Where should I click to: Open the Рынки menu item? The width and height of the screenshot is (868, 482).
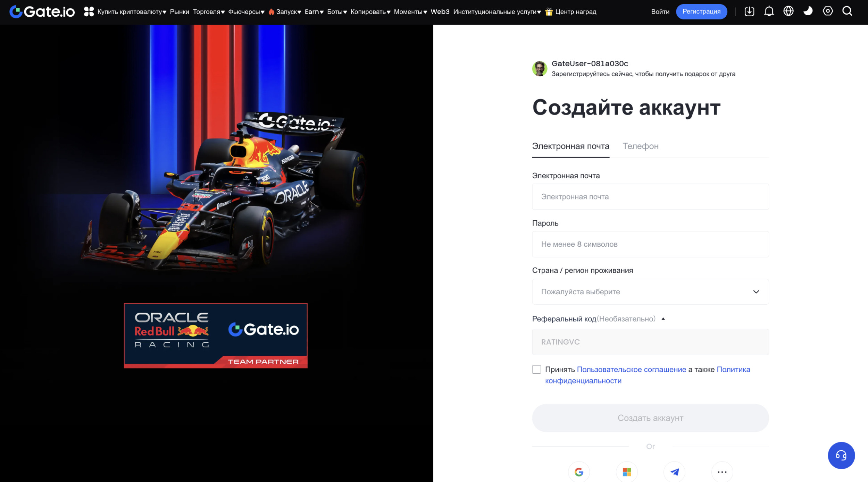click(x=180, y=12)
